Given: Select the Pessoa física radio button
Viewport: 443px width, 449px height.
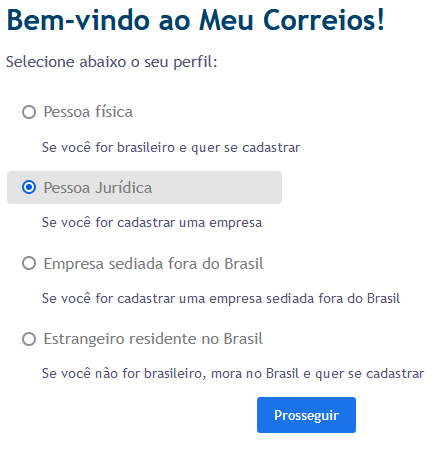Looking at the screenshot, I should coord(29,112).
